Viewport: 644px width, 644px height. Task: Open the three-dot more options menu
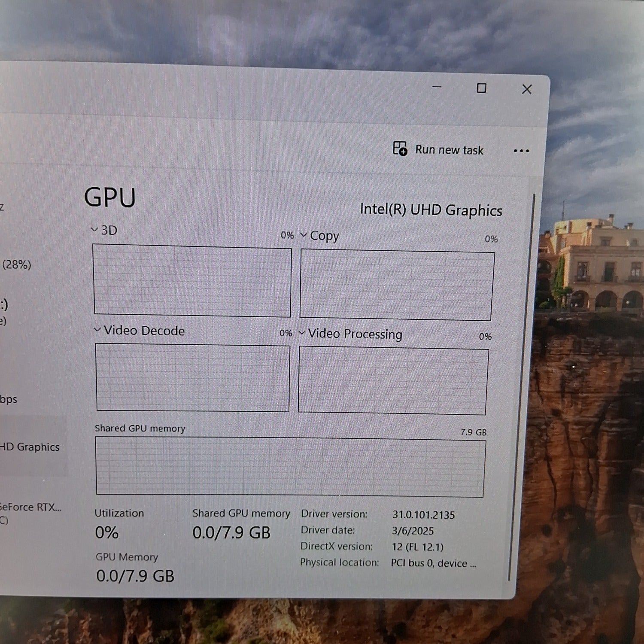click(521, 151)
